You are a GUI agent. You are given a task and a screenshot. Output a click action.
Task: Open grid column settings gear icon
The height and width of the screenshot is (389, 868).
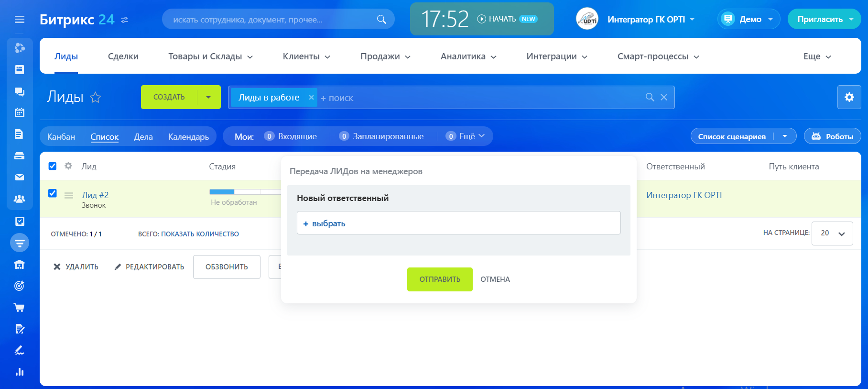coord(68,166)
